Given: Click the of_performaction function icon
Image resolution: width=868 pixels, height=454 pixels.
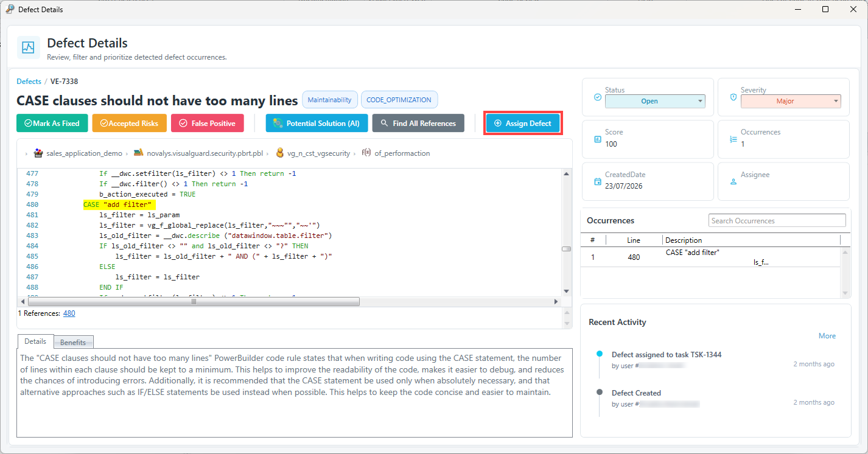Looking at the screenshot, I should pyautogui.click(x=366, y=153).
